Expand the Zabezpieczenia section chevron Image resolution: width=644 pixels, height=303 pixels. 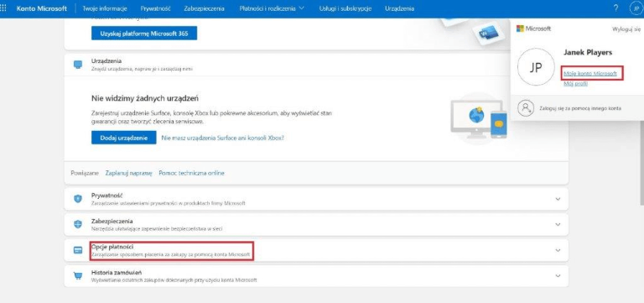click(558, 224)
